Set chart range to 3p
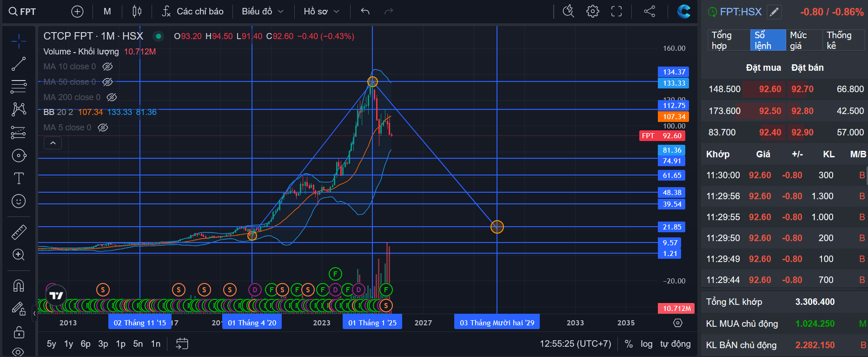868x357 pixels. (103, 344)
